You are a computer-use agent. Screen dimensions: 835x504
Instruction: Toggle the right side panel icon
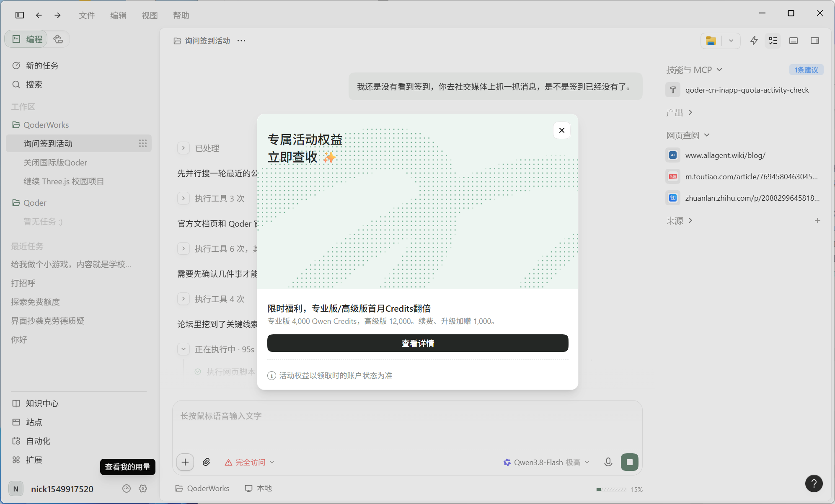coord(815,41)
